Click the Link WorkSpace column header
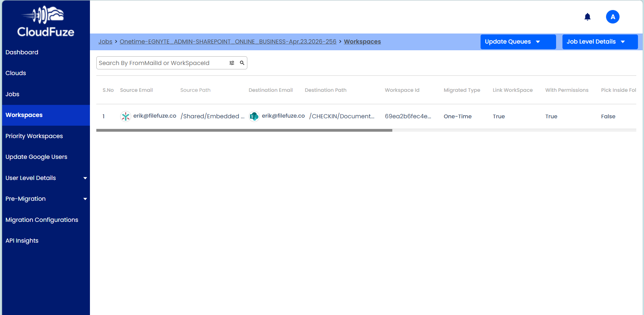 pyautogui.click(x=512, y=90)
